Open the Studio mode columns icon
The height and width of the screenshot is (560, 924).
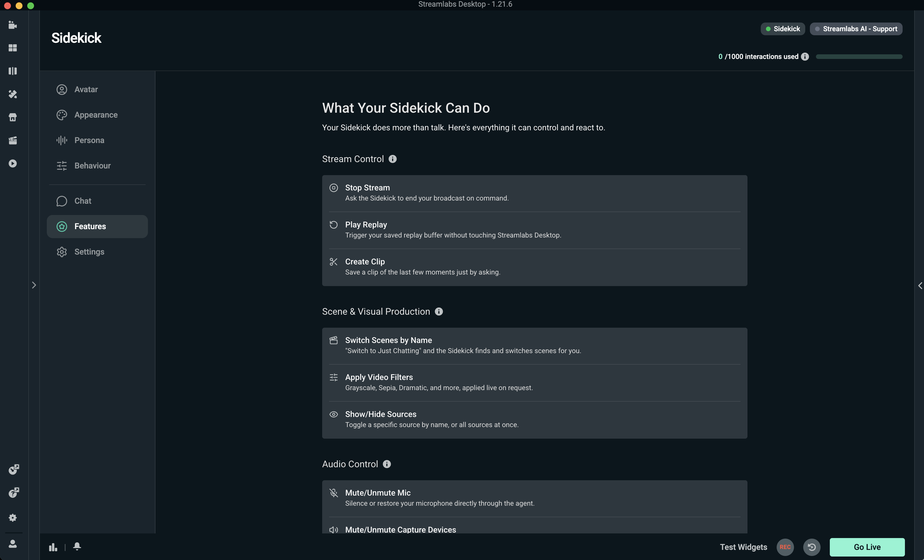click(13, 71)
